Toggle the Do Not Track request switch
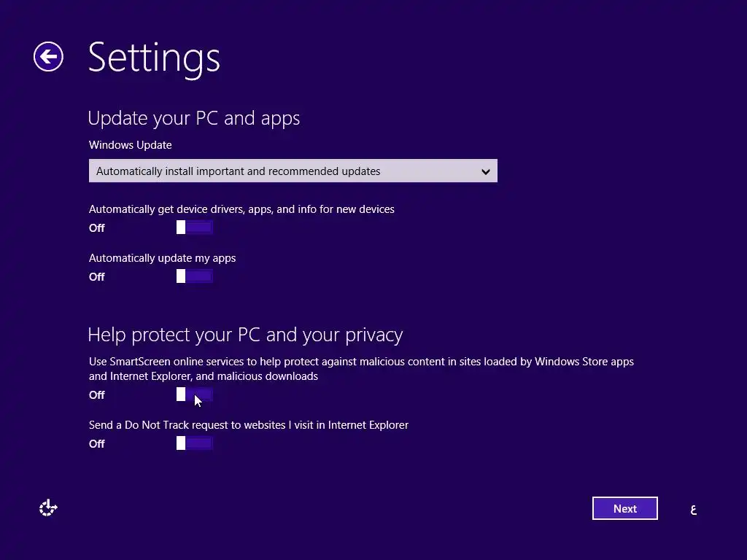747x560 pixels. click(194, 443)
